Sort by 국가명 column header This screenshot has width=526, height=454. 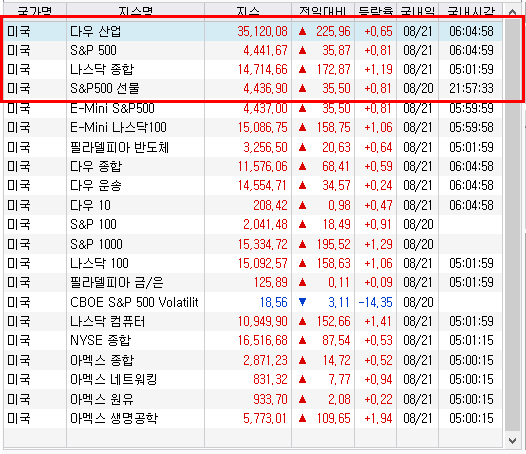(35, 11)
